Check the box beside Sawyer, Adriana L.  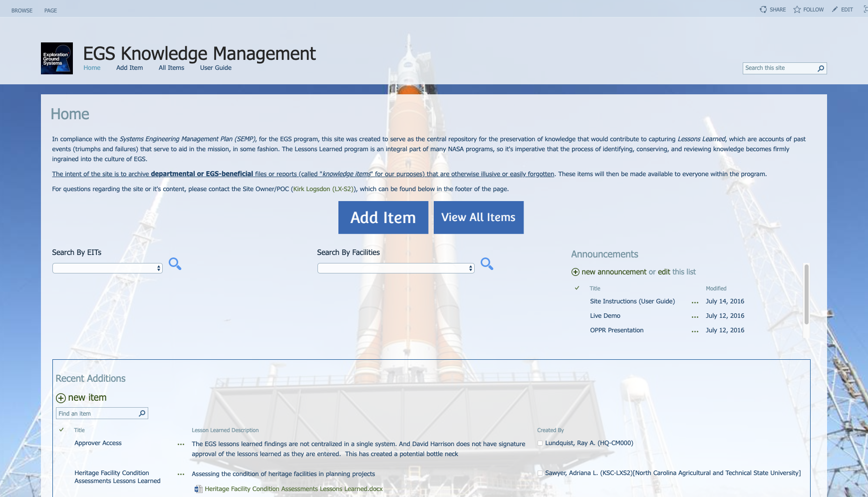pyautogui.click(x=540, y=473)
